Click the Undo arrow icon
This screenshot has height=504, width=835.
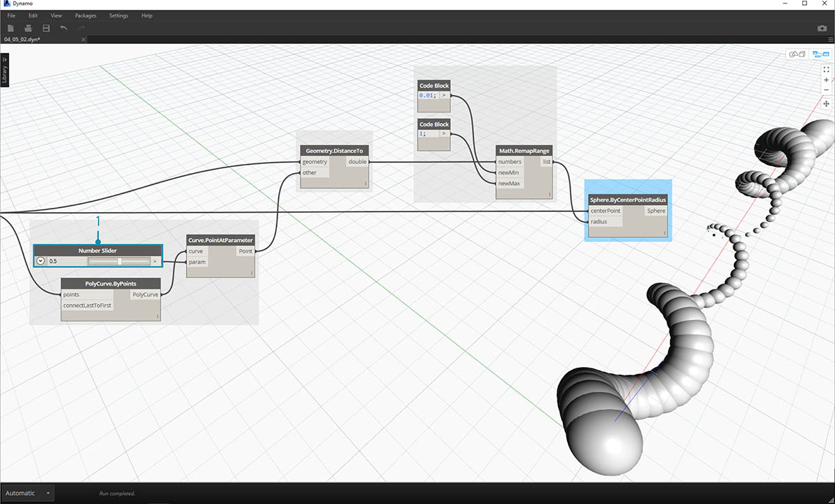pos(64,28)
